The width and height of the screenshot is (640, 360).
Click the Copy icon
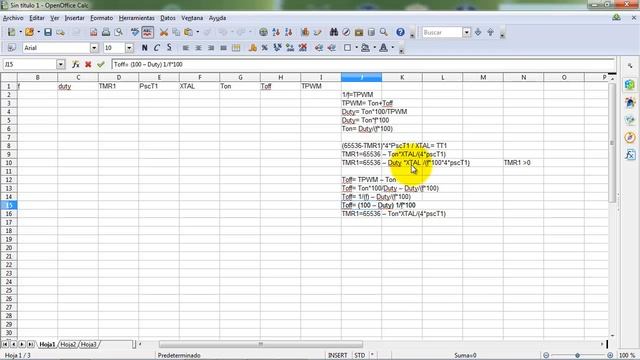(176, 32)
